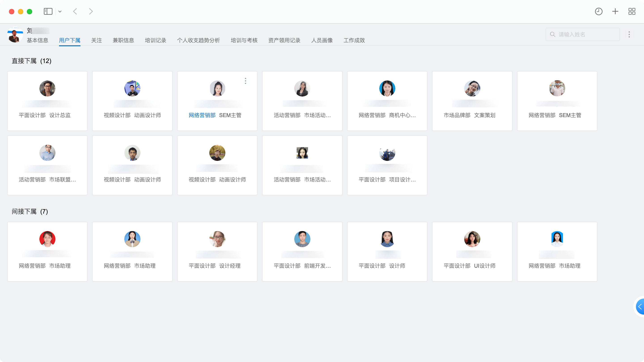The width and height of the screenshot is (644, 362).
Task: Click the 请输入姓名 search field
Action: [583, 34]
